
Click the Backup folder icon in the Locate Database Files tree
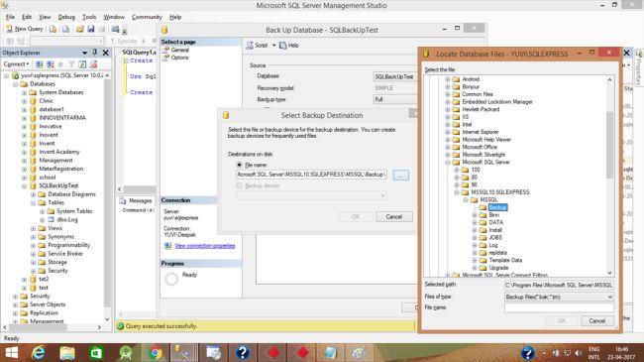point(483,207)
